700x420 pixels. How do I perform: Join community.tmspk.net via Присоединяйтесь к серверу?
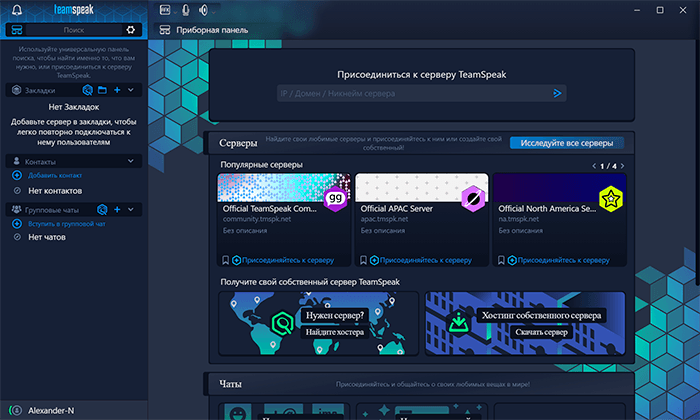coord(283,260)
